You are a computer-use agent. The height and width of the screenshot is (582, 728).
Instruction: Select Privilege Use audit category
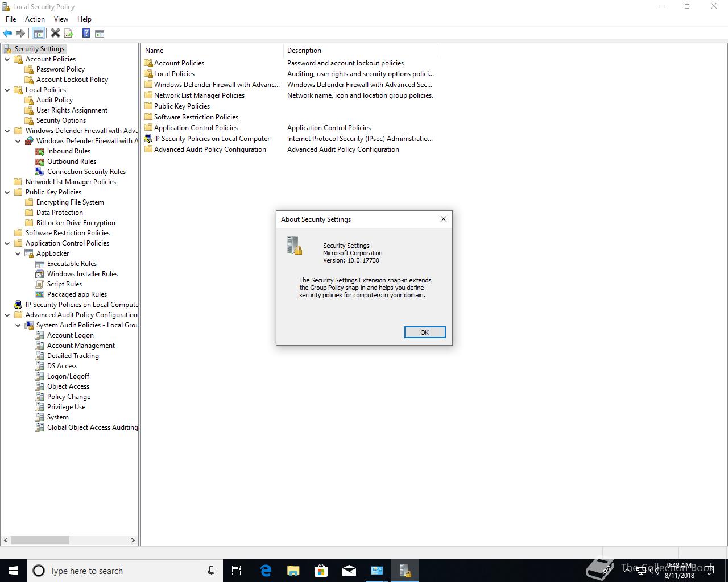[x=66, y=407]
